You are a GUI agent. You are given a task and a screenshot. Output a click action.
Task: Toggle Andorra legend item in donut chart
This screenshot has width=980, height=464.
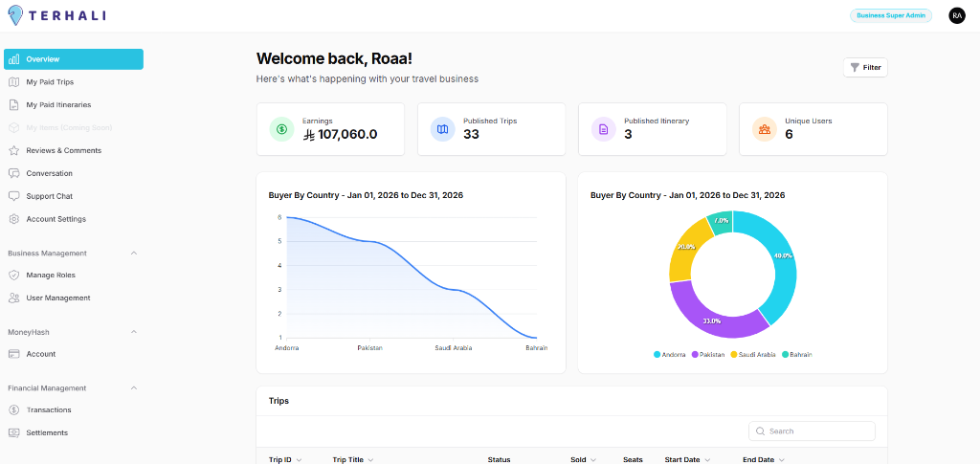point(672,355)
